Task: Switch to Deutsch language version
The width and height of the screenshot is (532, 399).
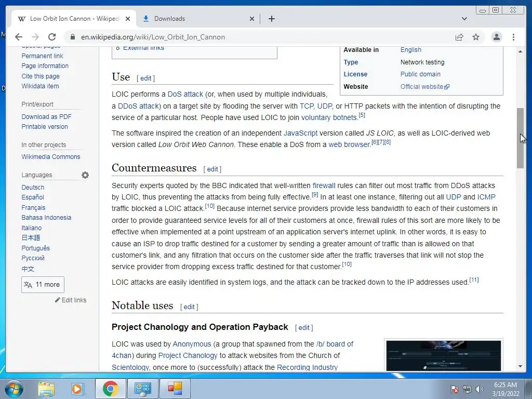Action: tap(33, 187)
